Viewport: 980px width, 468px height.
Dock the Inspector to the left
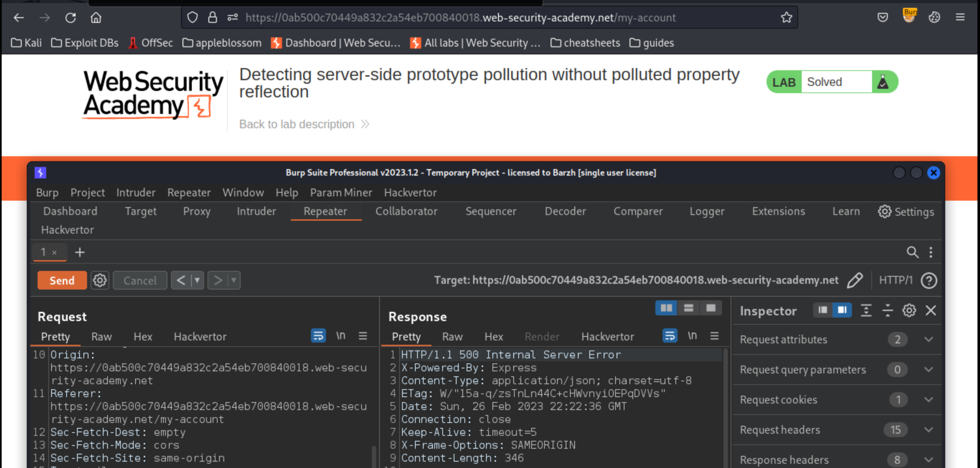point(822,310)
